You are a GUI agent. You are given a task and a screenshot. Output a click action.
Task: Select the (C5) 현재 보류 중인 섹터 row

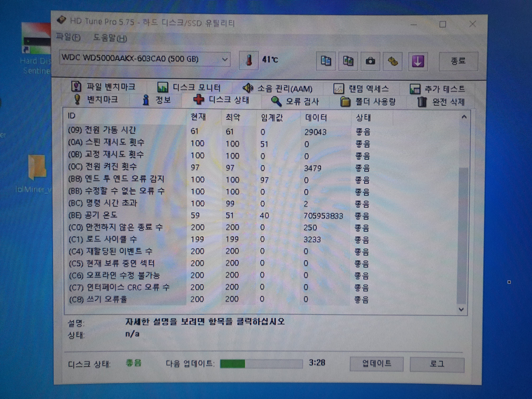pyautogui.click(x=112, y=263)
